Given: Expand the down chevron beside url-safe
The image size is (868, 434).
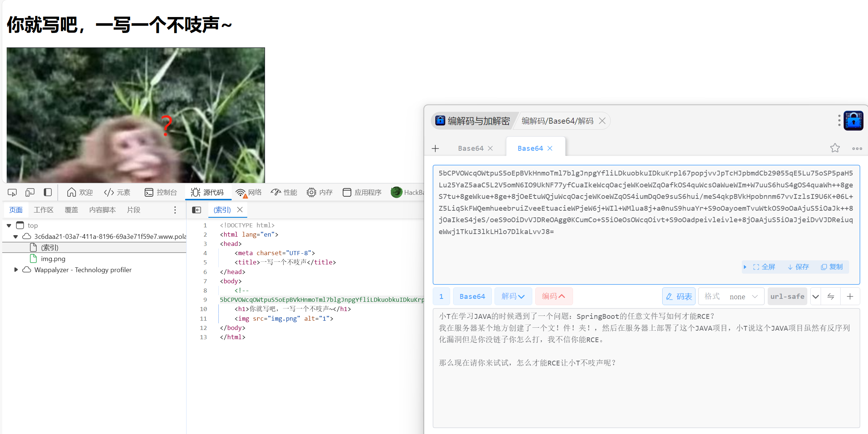Looking at the screenshot, I should pyautogui.click(x=815, y=296).
